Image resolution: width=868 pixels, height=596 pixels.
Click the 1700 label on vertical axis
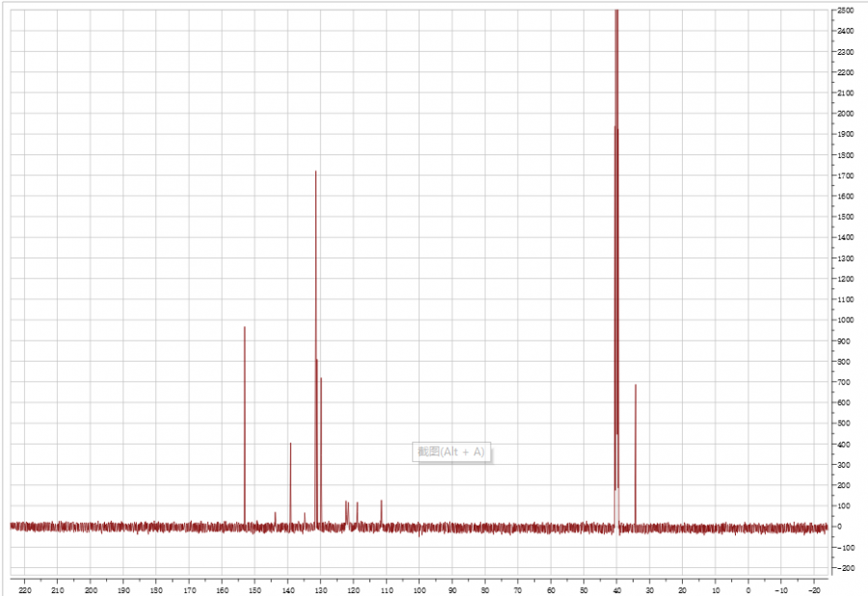[x=845, y=176]
